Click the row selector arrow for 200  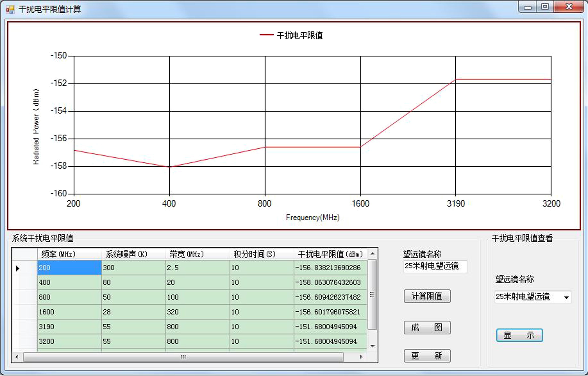tap(18, 268)
